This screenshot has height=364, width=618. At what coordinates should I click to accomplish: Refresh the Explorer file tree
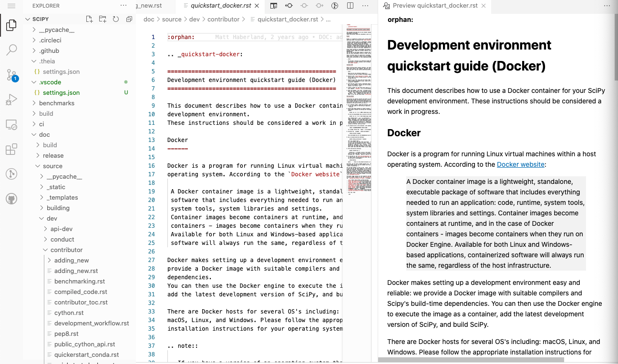115,19
